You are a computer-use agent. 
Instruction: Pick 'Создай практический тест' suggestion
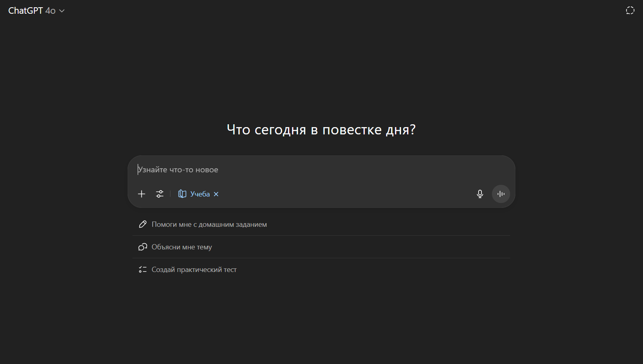click(194, 270)
